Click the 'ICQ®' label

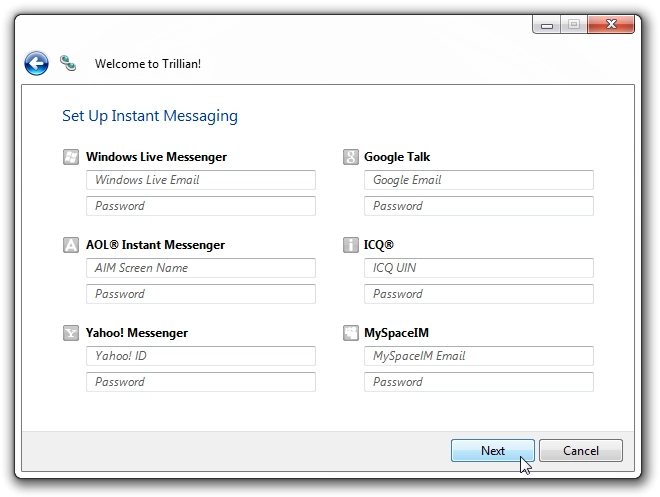[379, 245]
